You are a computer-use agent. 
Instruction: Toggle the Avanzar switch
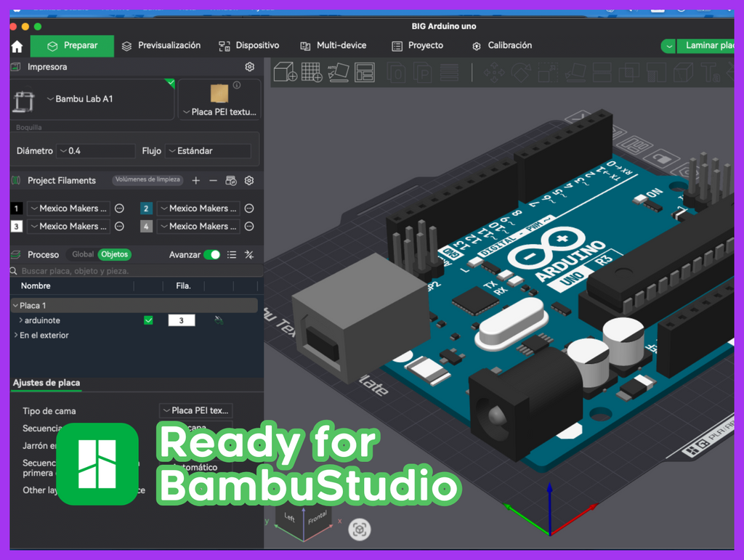(x=211, y=255)
